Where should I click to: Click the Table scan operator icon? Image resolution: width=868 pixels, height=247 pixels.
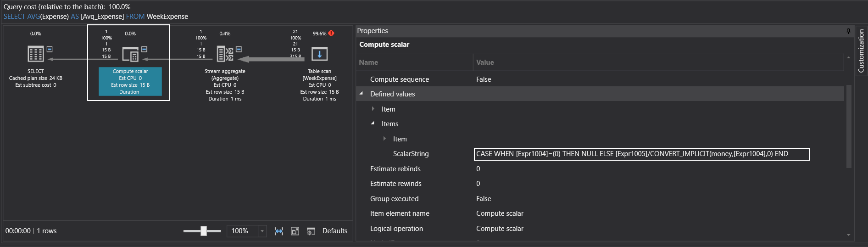pos(319,54)
